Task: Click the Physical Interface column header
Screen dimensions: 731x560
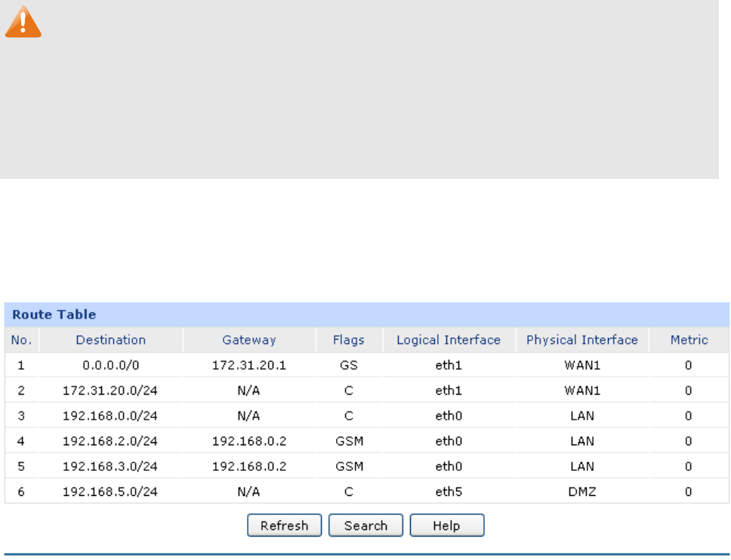Action: click(x=582, y=340)
